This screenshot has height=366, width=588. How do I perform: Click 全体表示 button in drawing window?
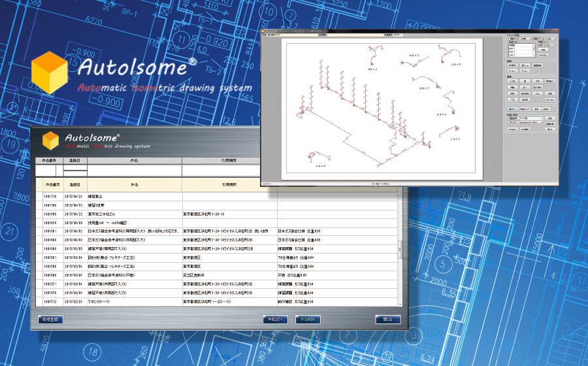click(x=512, y=65)
